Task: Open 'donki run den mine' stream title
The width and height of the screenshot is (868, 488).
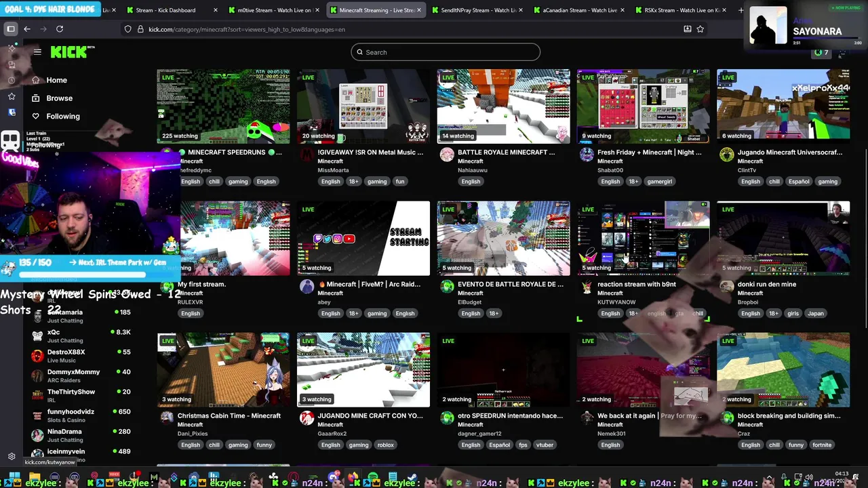Action: pos(766,284)
